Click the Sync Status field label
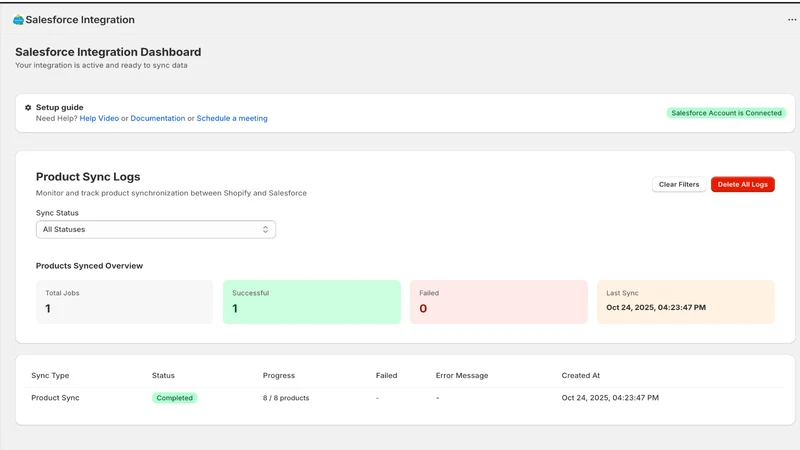800x450 pixels. [x=57, y=213]
